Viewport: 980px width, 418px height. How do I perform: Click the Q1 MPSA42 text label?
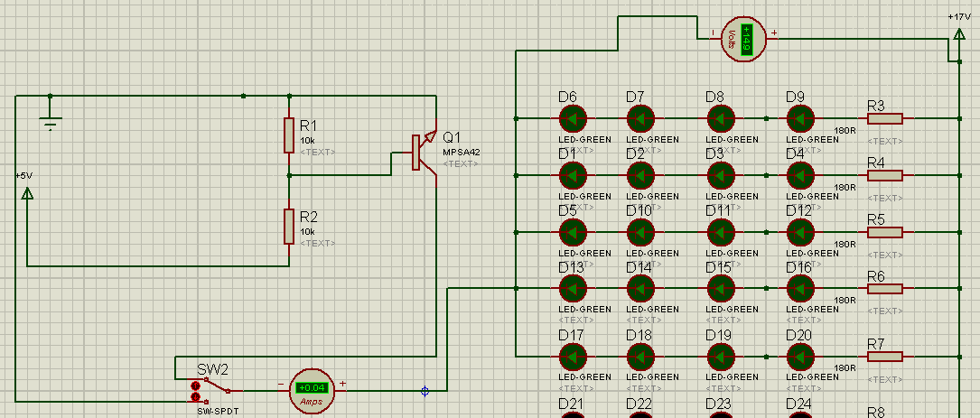click(x=462, y=144)
